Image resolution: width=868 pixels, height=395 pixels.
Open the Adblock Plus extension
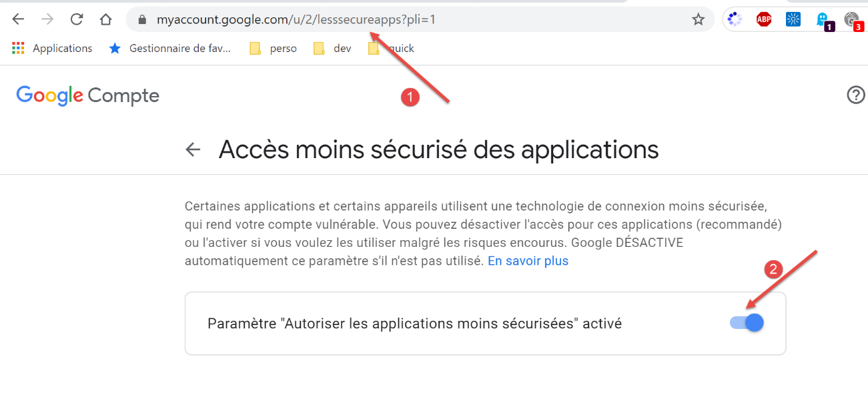pyautogui.click(x=763, y=19)
